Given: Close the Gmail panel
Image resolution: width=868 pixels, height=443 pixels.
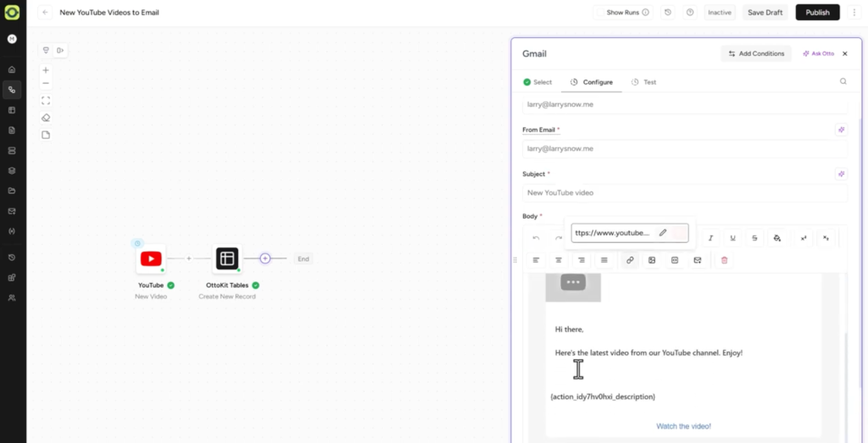Looking at the screenshot, I should (x=845, y=53).
